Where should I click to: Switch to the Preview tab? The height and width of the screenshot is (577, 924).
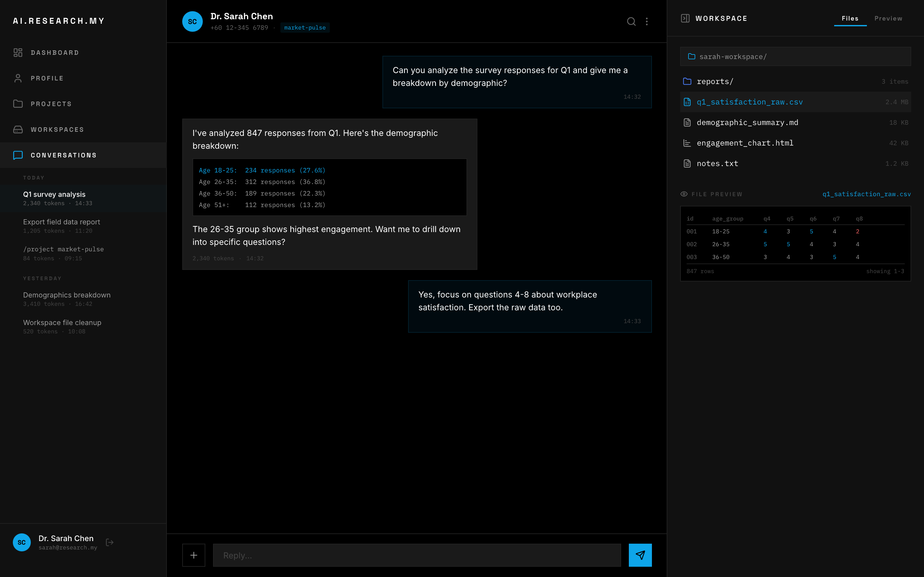[888, 18]
